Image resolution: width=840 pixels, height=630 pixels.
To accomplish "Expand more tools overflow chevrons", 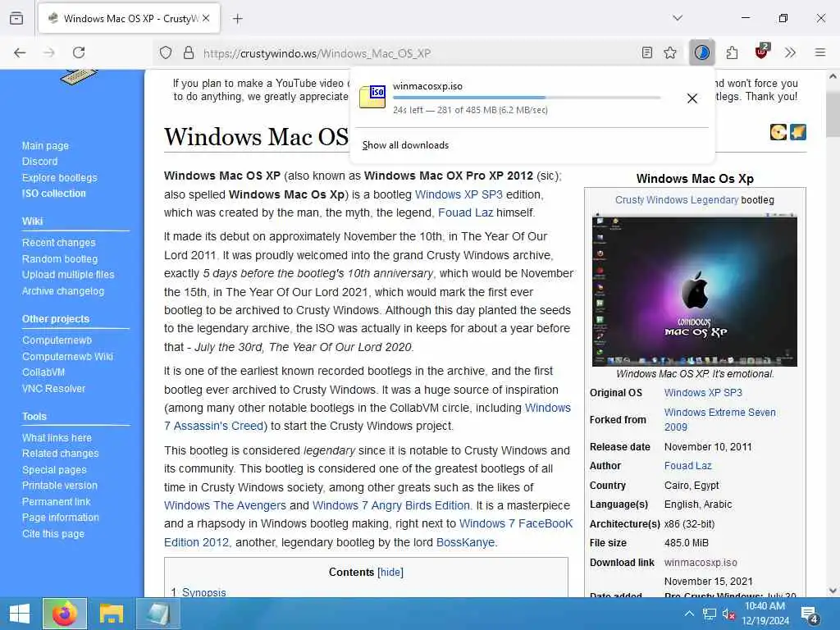I will [x=790, y=52].
